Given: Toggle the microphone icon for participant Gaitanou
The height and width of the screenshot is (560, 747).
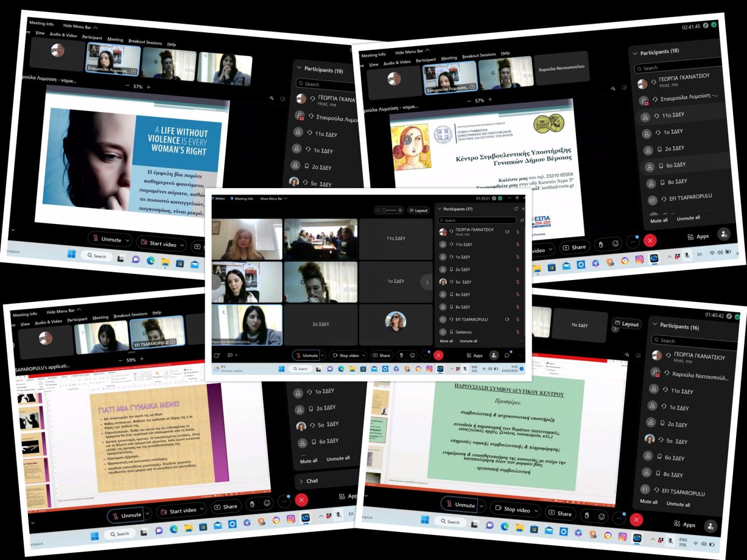Looking at the screenshot, I should tap(517, 332).
